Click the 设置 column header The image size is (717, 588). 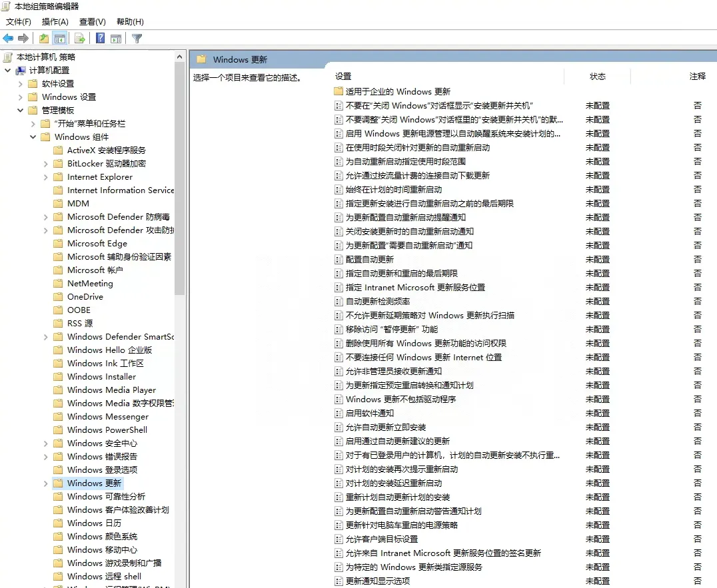[342, 76]
